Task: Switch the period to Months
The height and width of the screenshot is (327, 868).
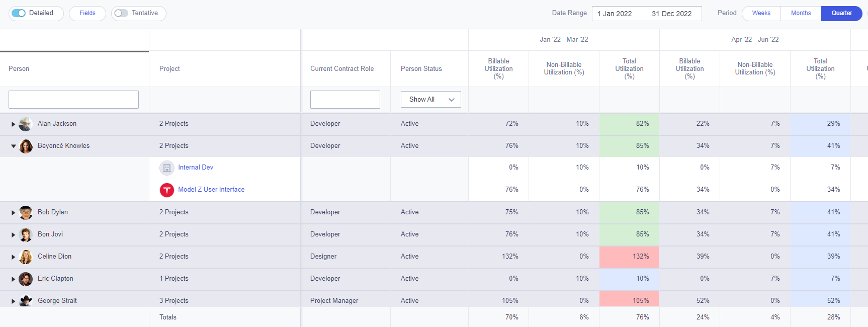Action: pos(801,13)
